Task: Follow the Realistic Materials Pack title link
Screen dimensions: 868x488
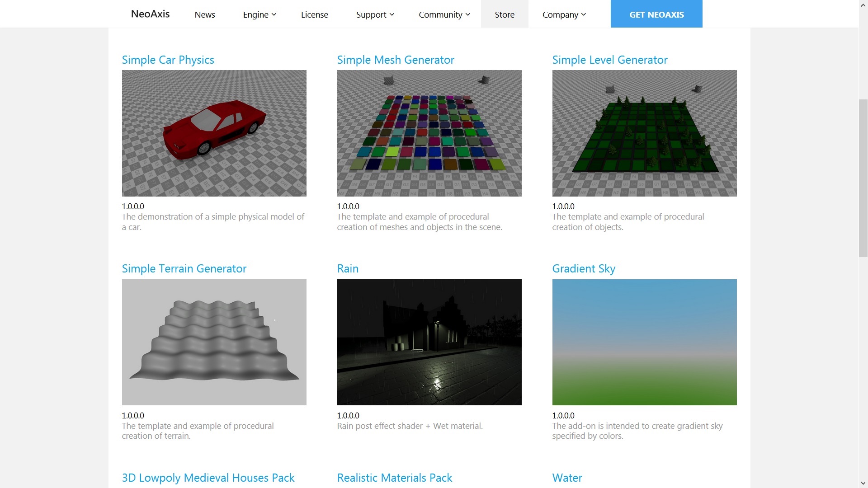Action: (x=394, y=478)
